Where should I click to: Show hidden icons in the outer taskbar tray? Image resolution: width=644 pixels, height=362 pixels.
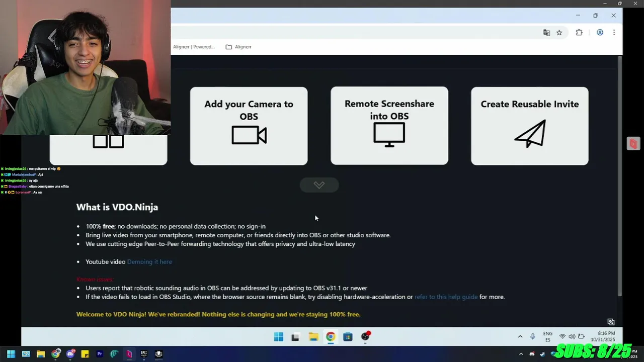coord(521,354)
